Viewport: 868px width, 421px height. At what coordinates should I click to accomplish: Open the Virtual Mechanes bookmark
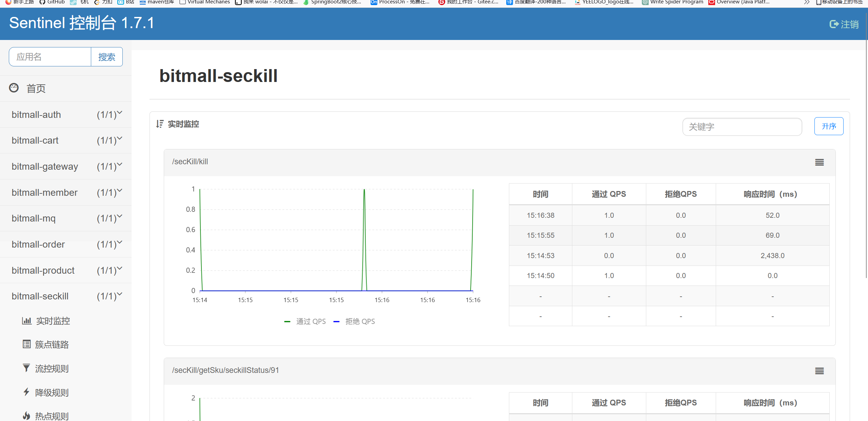pyautogui.click(x=204, y=2)
